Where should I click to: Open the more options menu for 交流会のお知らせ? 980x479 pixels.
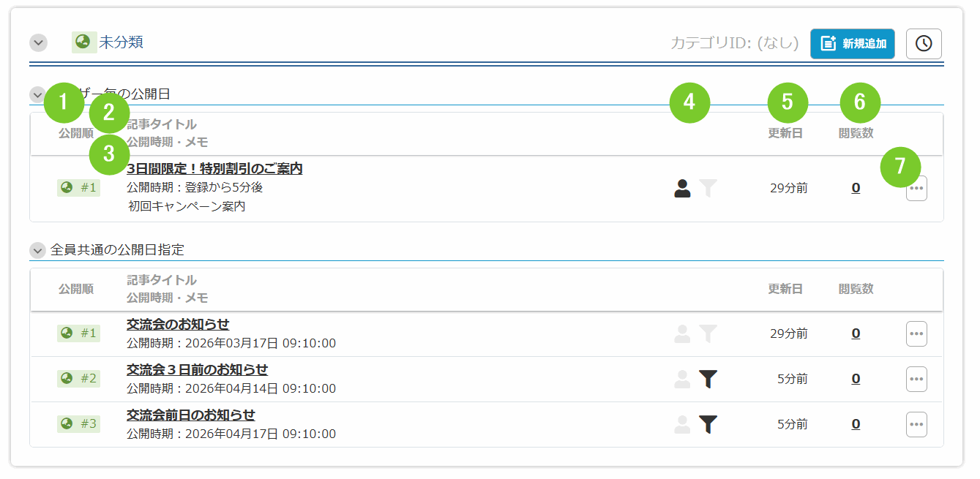tap(916, 333)
